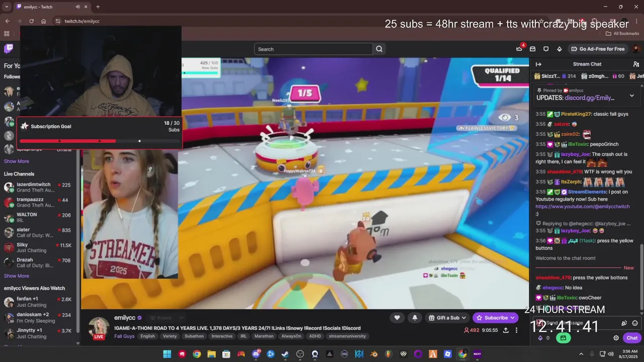Open All Bookmarks folder
This screenshot has height=362, width=644.
pyautogui.click(x=622, y=34)
